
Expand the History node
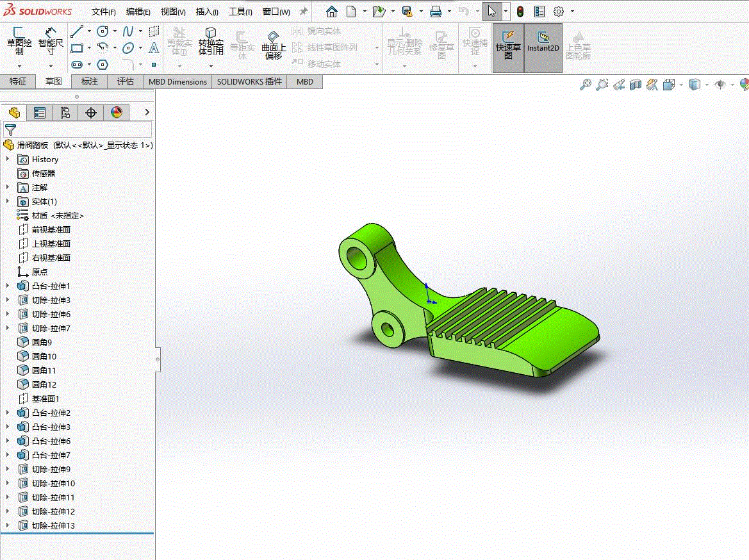[8, 159]
